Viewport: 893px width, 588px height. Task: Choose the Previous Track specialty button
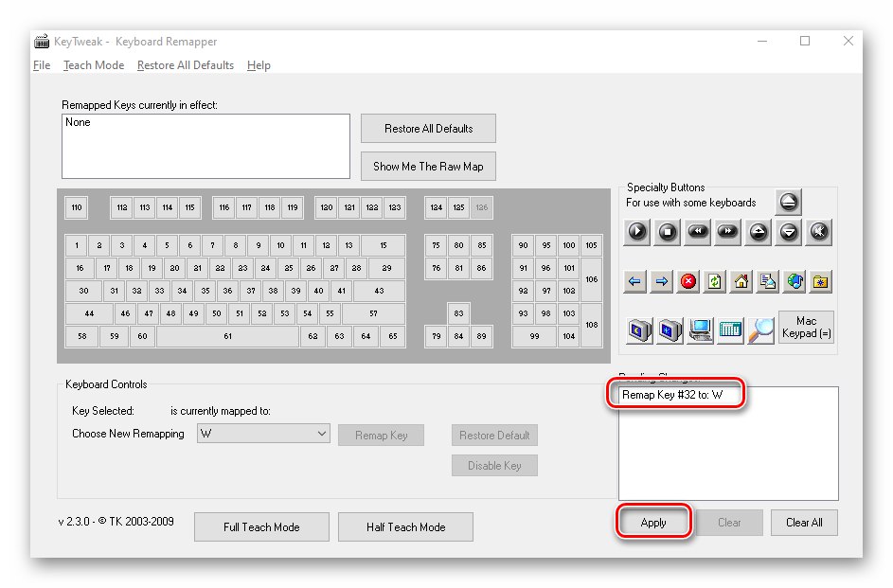pyautogui.click(x=698, y=232)
